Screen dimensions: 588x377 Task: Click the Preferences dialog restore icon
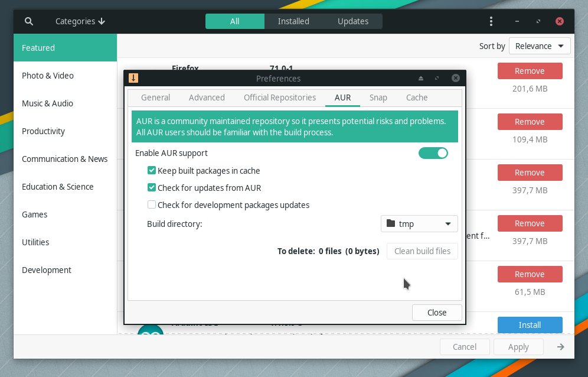point(437,78)
